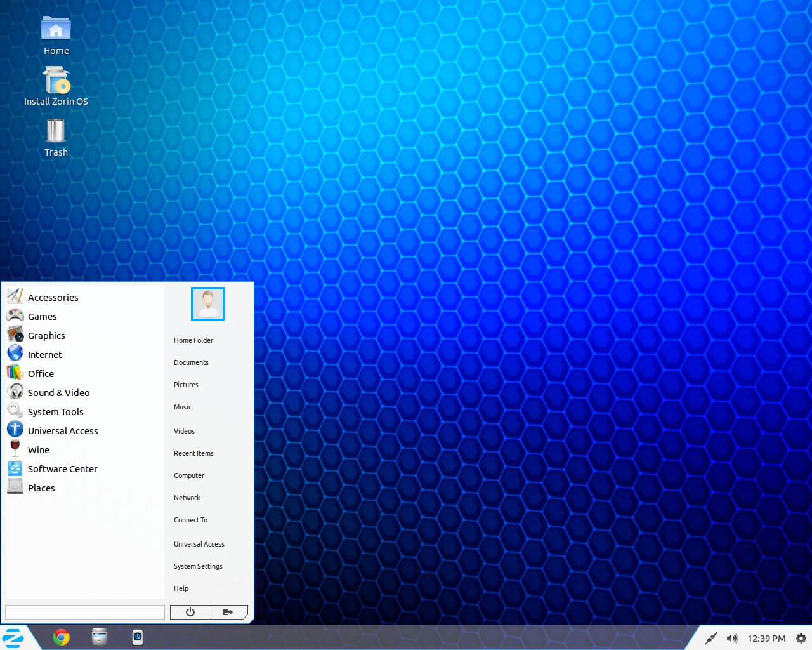Open the Install Zorin OS desktop icon
This screenshot has height=650, width=812.
click(56, 82)
